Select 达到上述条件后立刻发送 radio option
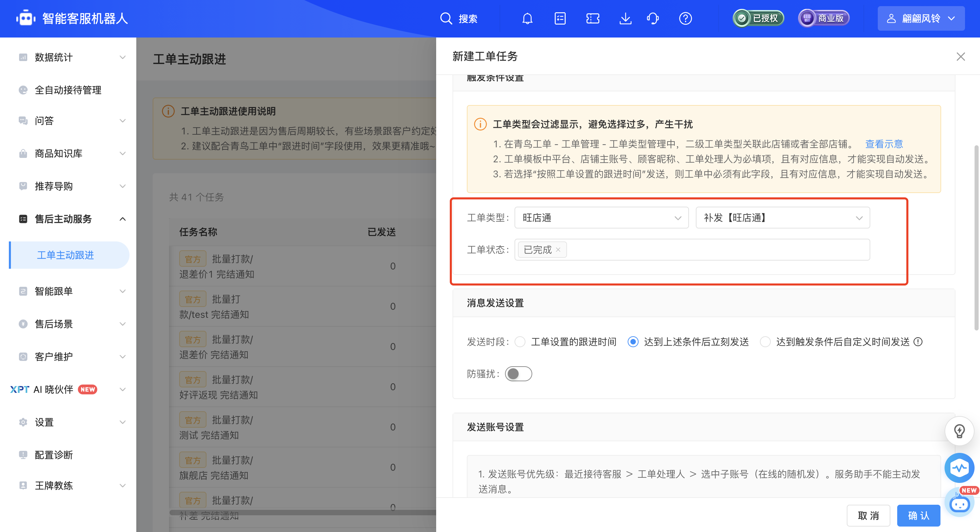This screenshot has height=532, width=980. click(633, 342)
